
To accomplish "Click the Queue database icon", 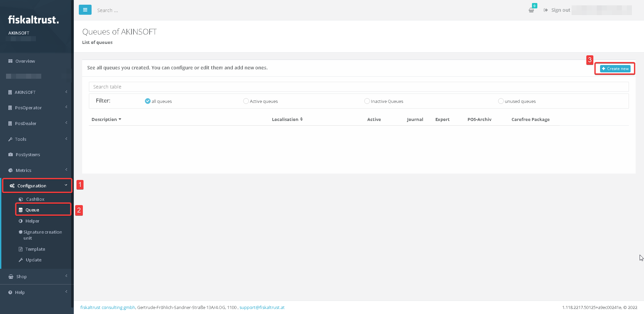I will click(21, 210).
